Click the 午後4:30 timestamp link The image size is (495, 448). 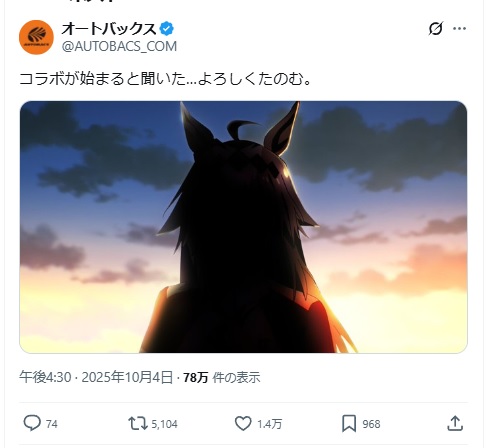coord(45,377)
